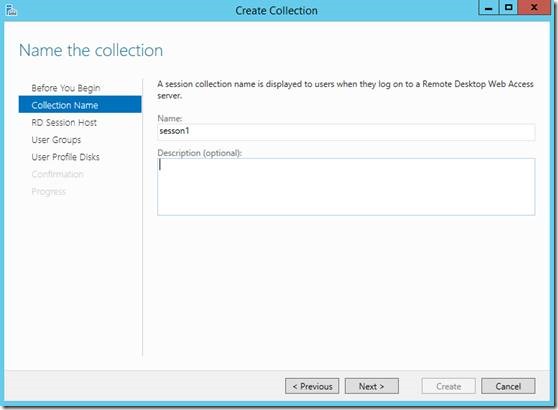Maximize the Create Collection window

pyautogui.click(x=509, y=7)
